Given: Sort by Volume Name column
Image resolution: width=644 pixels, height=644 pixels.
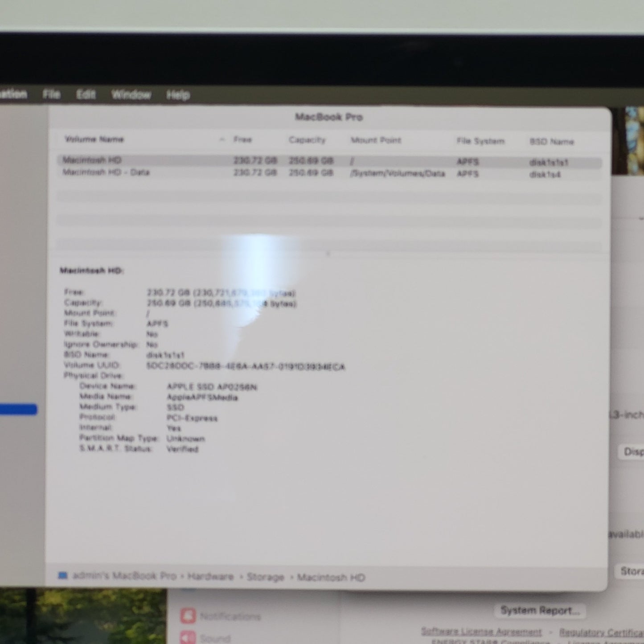Looking at the screenshot, I should coord(94,139).
